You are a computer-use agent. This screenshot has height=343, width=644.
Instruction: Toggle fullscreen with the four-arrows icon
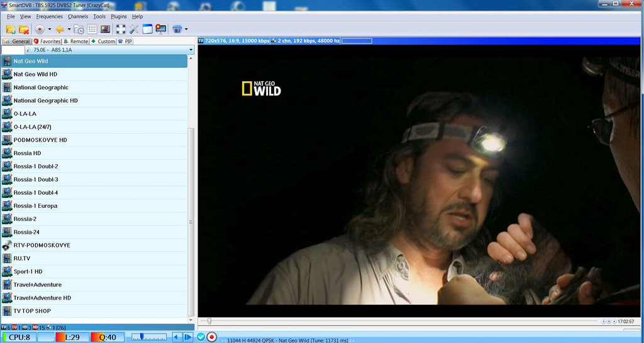121,29
